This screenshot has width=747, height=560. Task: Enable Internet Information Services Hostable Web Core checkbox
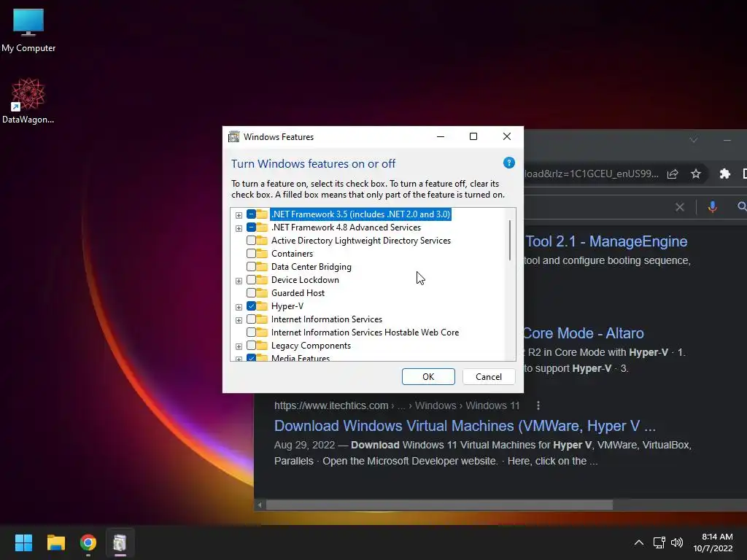(x=251, y=332)
